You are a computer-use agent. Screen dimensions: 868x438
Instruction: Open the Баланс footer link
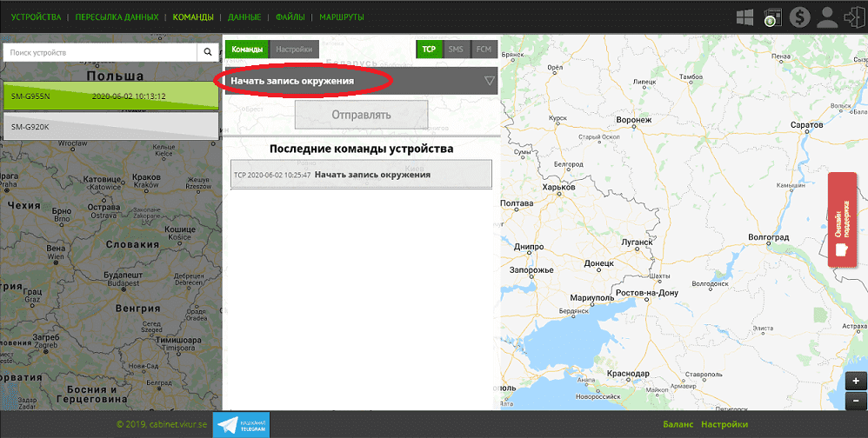(x=678, y=424)
